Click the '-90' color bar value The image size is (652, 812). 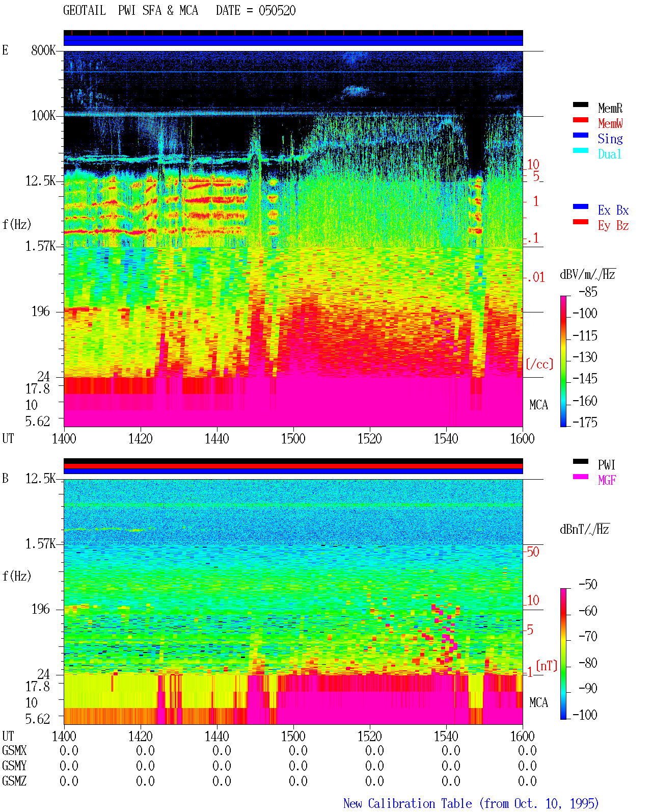(588, 688)
